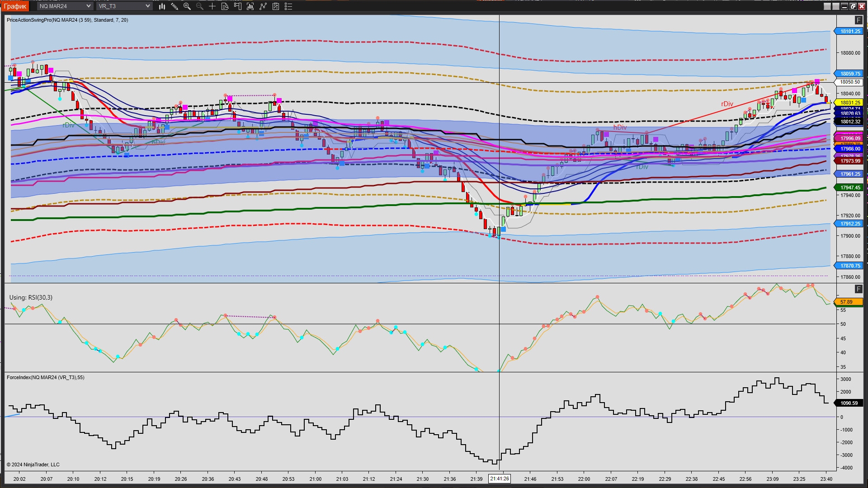Open the NQ MAR24 instrument dropdown
Viewport: 868px width, 488px height.
click(x=65, y=6)
